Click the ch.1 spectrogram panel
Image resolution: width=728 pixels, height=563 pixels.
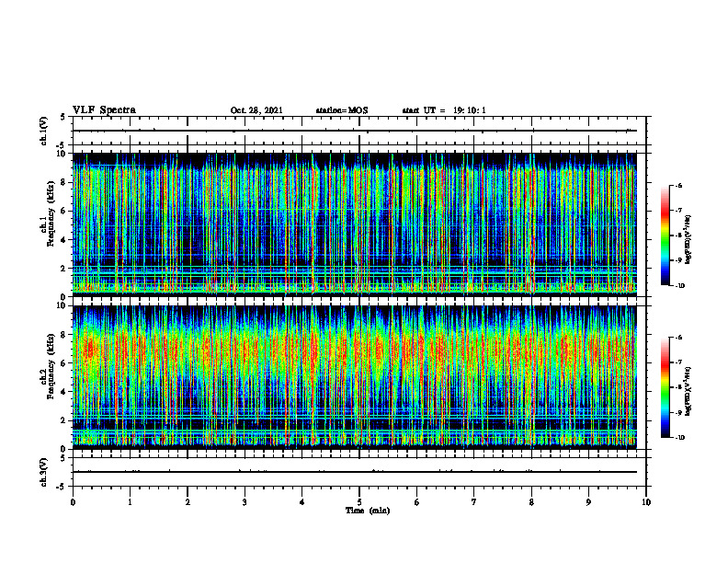[x=355, y=224]
